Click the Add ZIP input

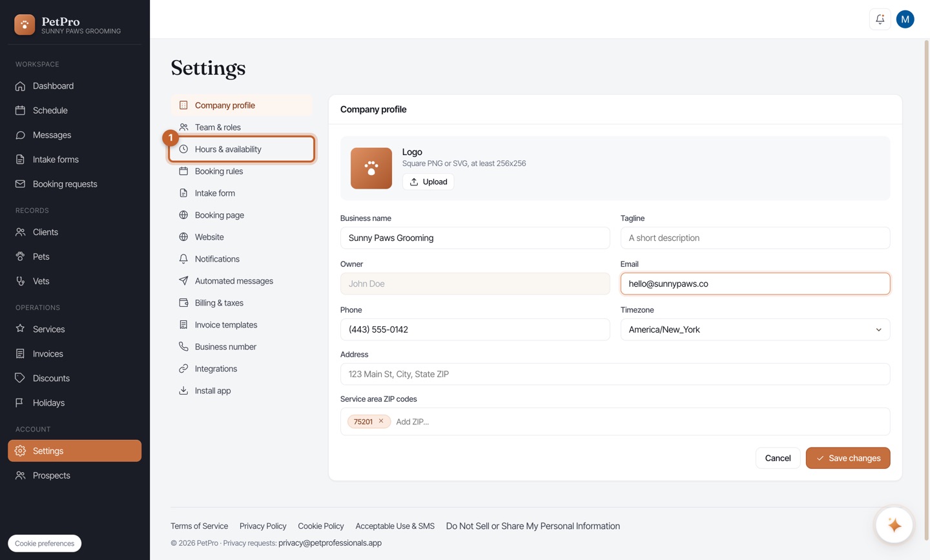[x=639, y=422]
